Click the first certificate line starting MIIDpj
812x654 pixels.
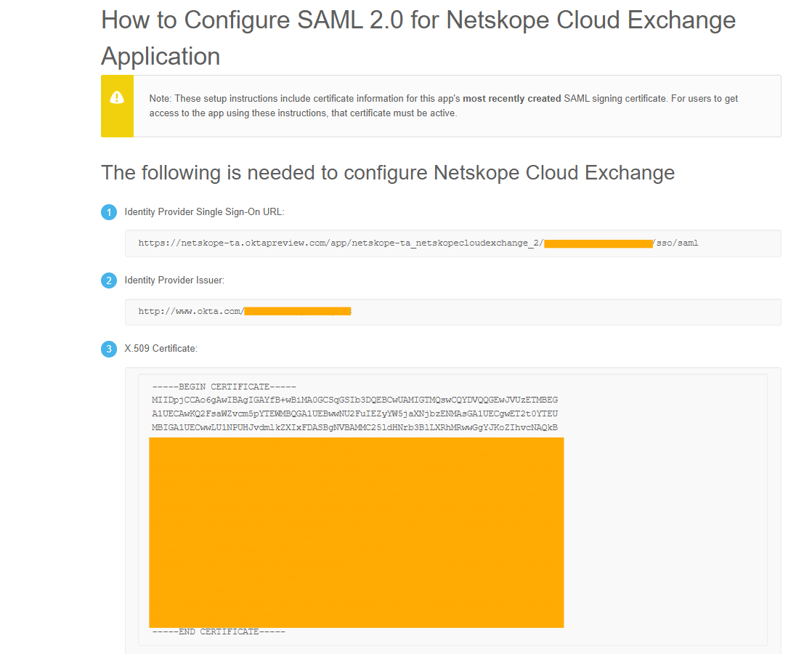click(354, 400)
